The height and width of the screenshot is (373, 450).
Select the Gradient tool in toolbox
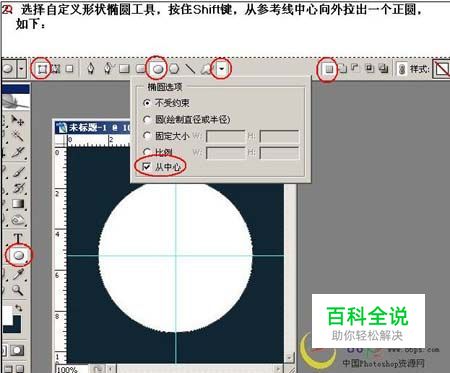(18, 204)
